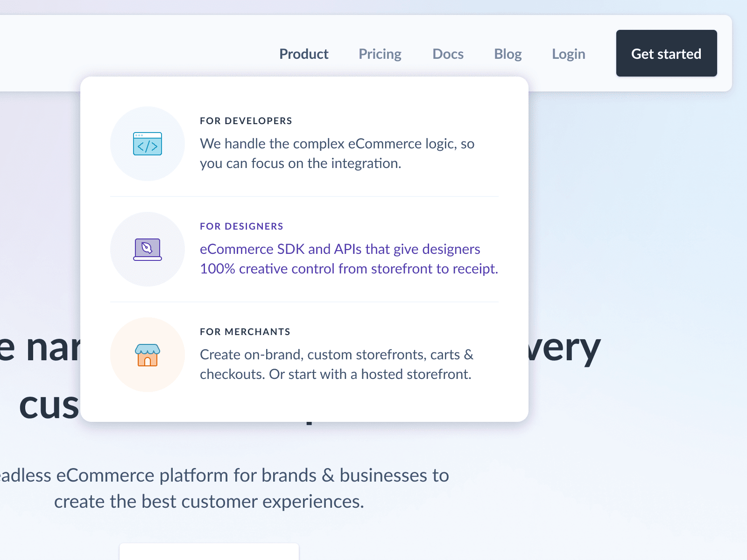Click the orange storefront icon
This screenshot has width=747, height=560.
click(x=147, y=355)
